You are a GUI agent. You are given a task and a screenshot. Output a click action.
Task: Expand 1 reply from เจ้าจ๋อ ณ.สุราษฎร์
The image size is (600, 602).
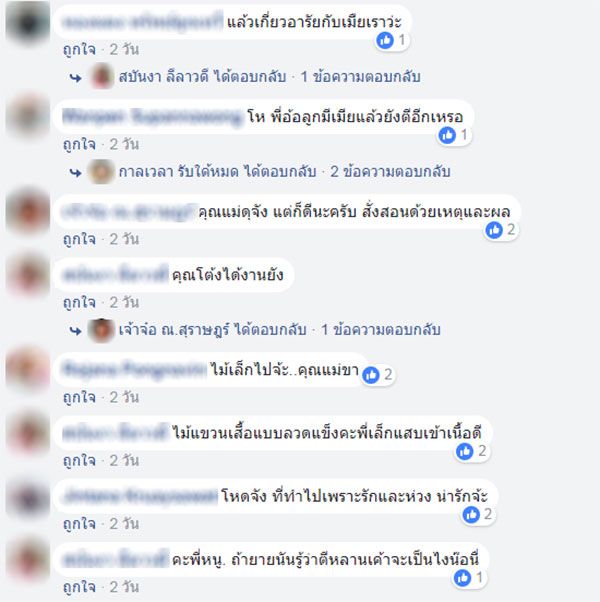pos(380,330)
